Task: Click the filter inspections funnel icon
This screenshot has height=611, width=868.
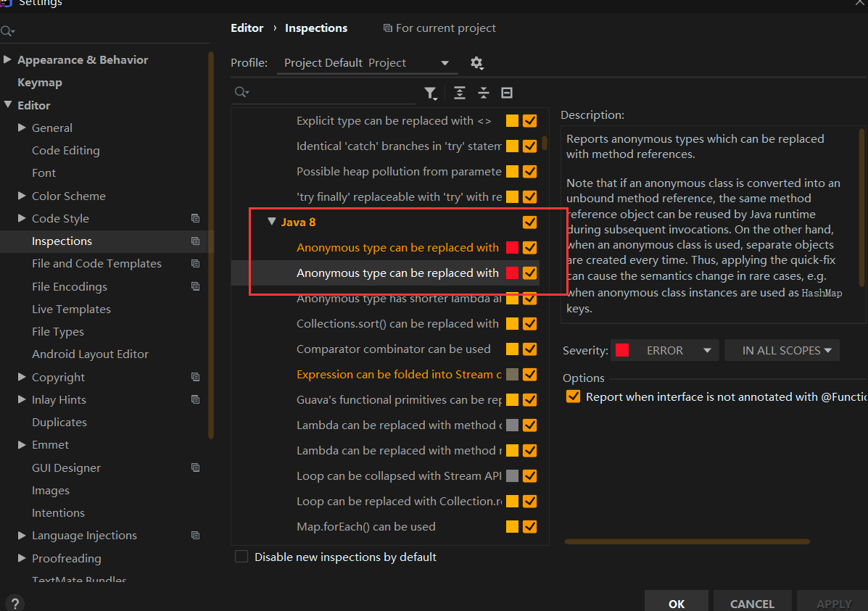Action: [x=431, y=93]
